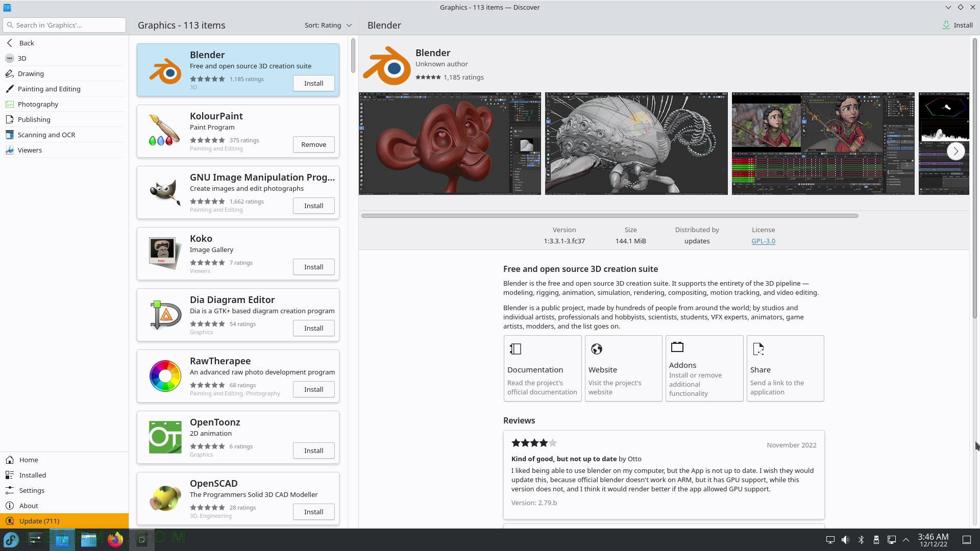980x551 pixels.
Task: Show next Blender screenshot with arrow
Action: tap(955, 151)
